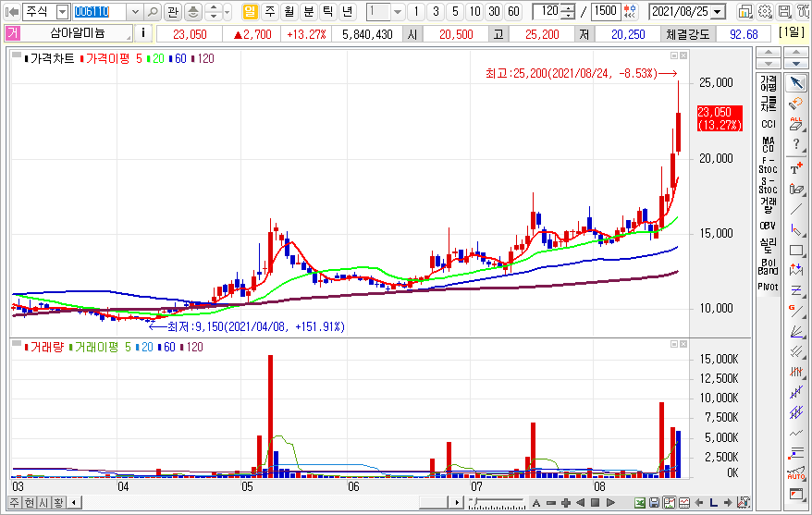Image resolution: width=812 pixels, height=515 pixels.
Task: Click the save chart disk icon in top toolbar
Action: pyautogui.click(x=784, y=11)
